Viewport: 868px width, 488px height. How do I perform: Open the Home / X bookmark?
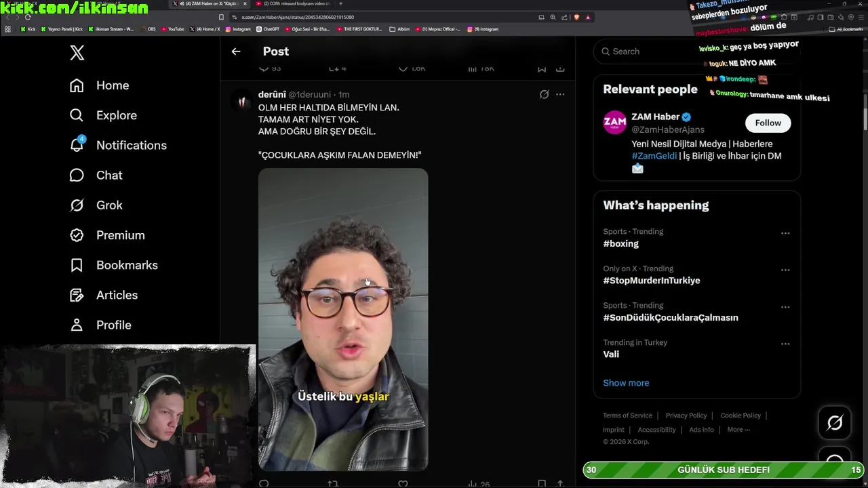point(205,29)
